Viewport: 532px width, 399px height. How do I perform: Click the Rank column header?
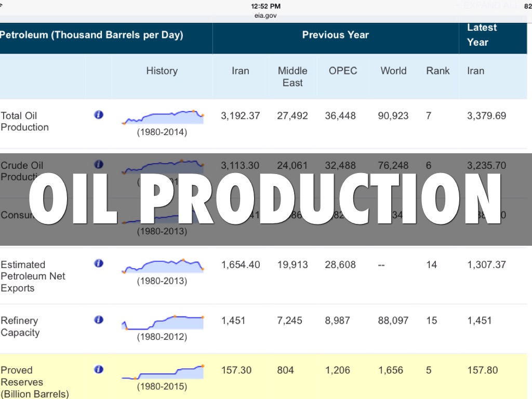click(437, 71)
